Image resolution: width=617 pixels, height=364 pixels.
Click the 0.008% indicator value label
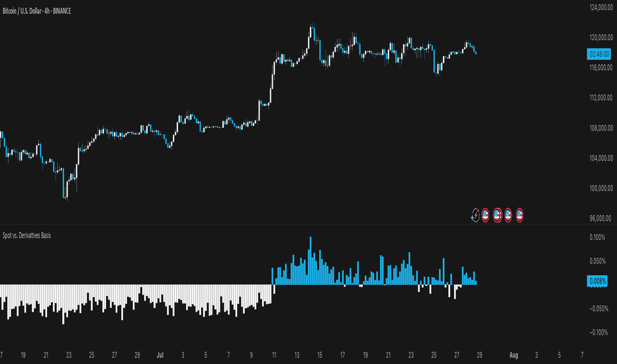point(597,281)
